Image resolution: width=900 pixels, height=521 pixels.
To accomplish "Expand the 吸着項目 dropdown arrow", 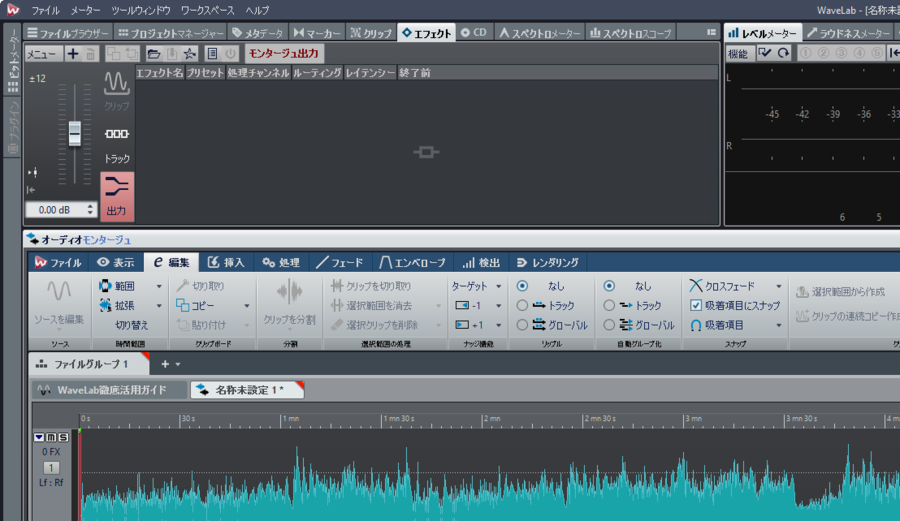I will pyautogui.click(x=779, y=325).
